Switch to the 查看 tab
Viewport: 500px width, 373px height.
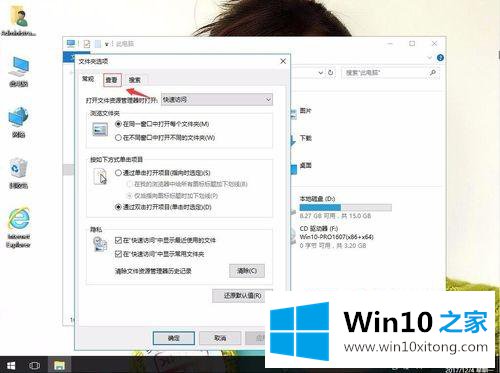click(x=112, y=80)
